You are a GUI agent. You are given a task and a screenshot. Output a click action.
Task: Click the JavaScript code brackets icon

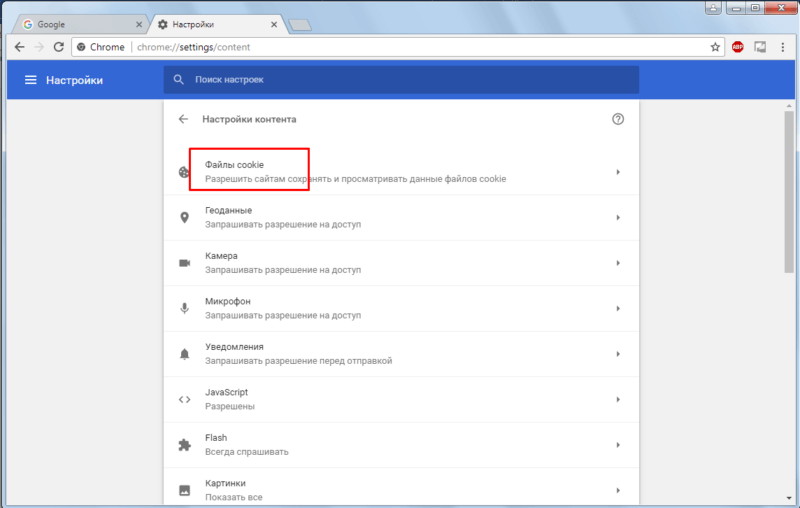point(184,399)
